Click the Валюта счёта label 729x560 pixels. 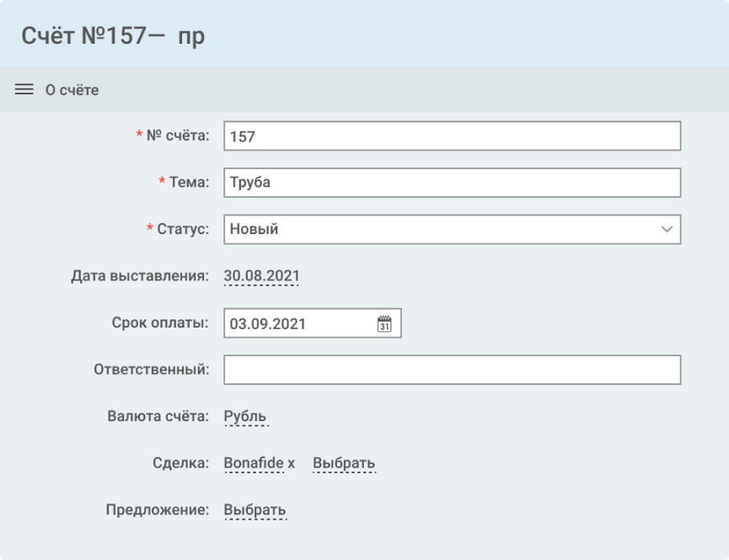click(x=158, y=416)
